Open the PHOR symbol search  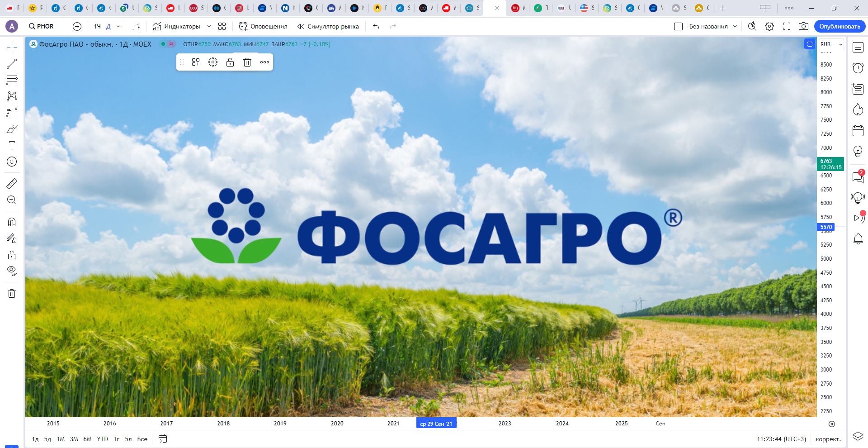click(x=41, y=26)
